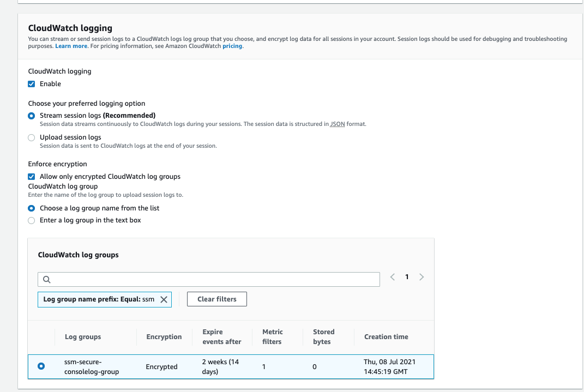The width and height of the screenshot is (584, 392).
Task: Click the search magnifier icon
Action: tap(46, 279)
